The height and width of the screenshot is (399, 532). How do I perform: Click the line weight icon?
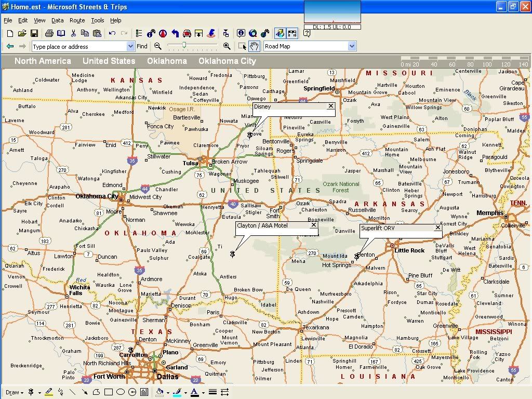212,392
